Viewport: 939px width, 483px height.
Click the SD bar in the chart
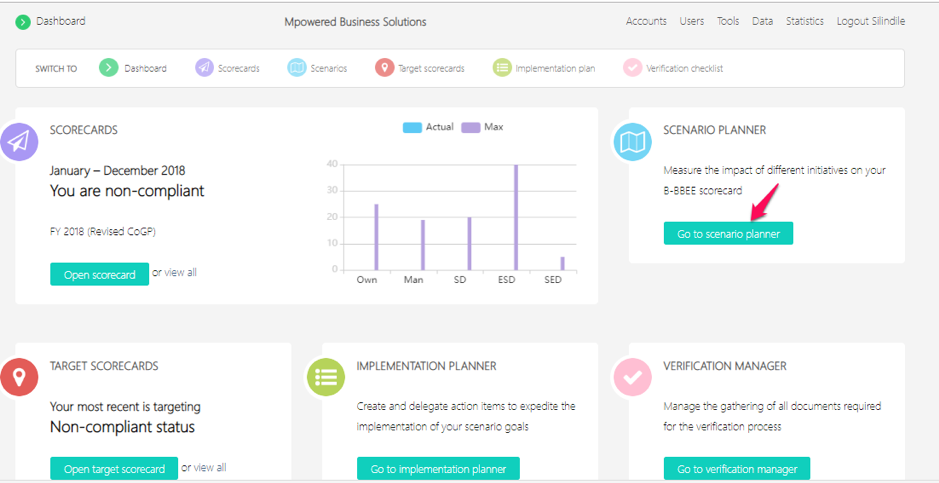470,244
